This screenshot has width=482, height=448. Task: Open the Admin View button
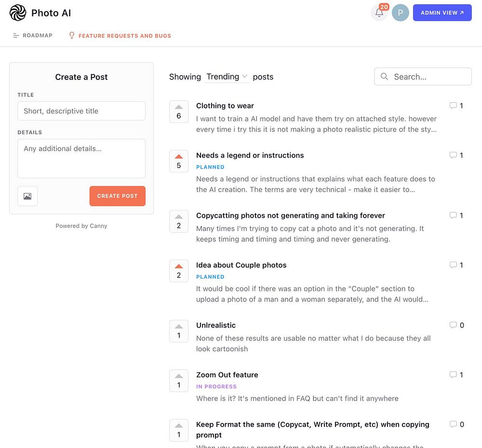tap(442, 13)
